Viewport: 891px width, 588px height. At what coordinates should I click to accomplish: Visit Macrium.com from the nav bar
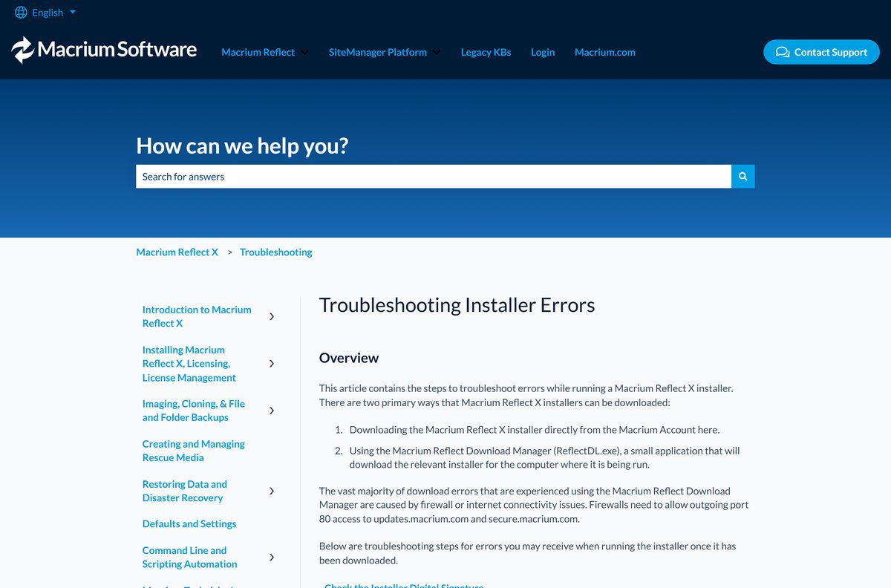(x=604, y=52)
